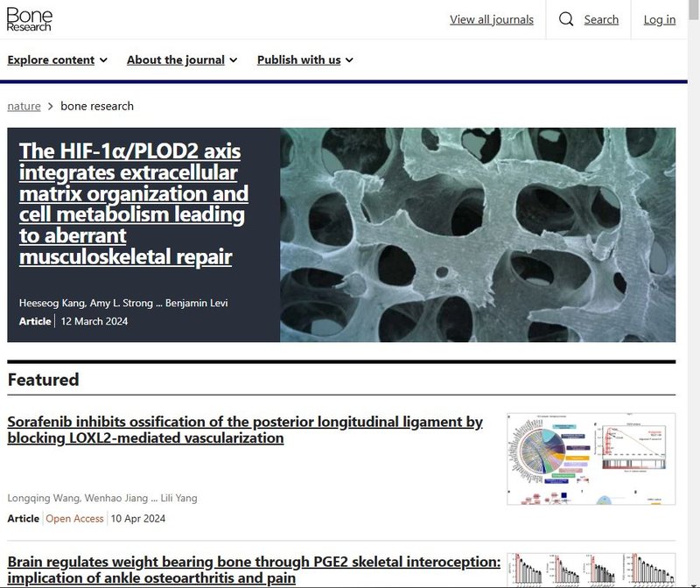Open the View all journals link
The height and width of the screenshot is (588, 700).
click(x=491, y=19)
